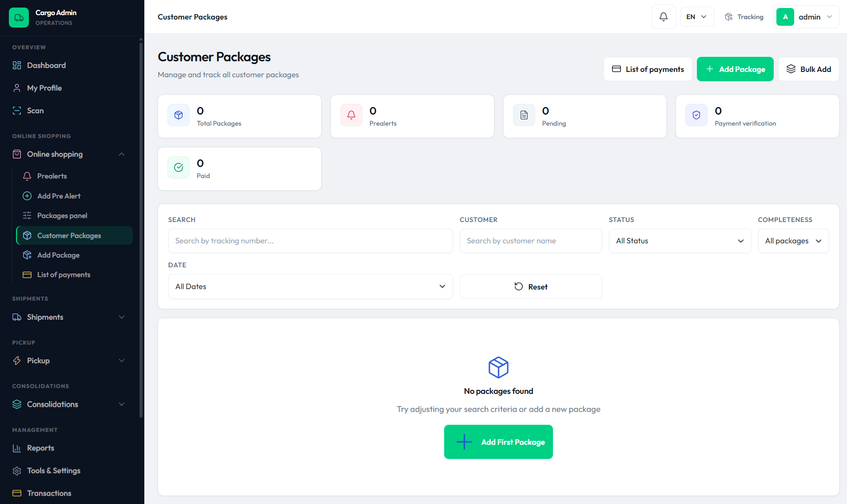Click the Payment verification shield icon

pos(696,115)
